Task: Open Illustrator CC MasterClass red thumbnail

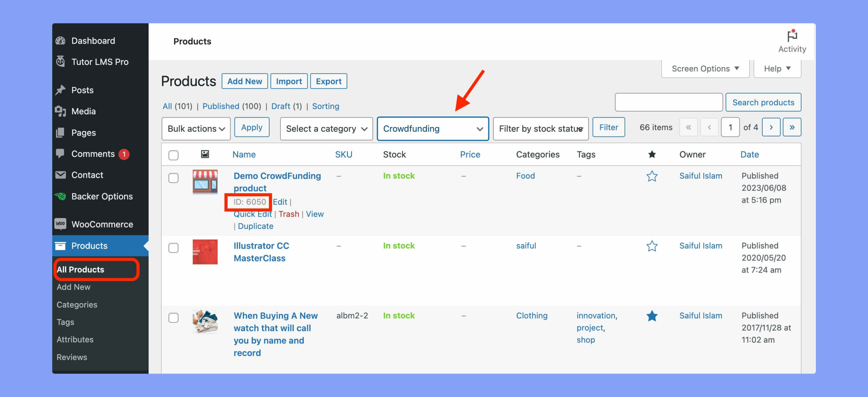Action: coord(205,252)
